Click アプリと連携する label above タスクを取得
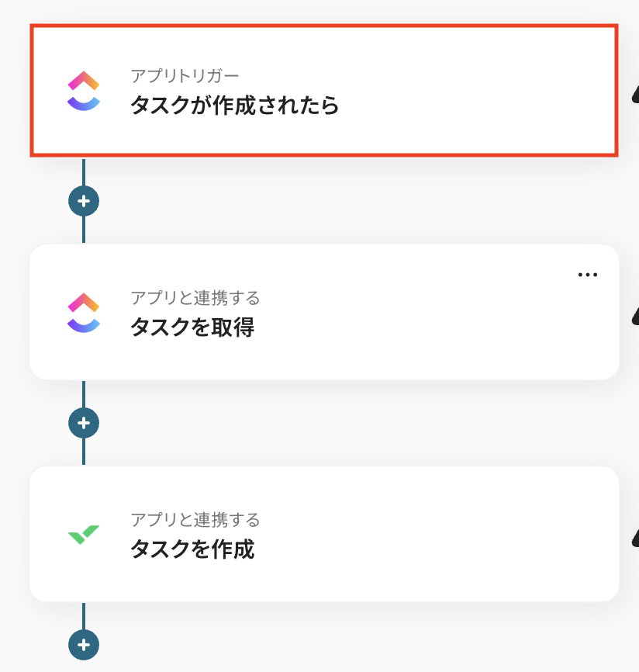The width and height of the screenshot is (639, 672). pos(195,298)
